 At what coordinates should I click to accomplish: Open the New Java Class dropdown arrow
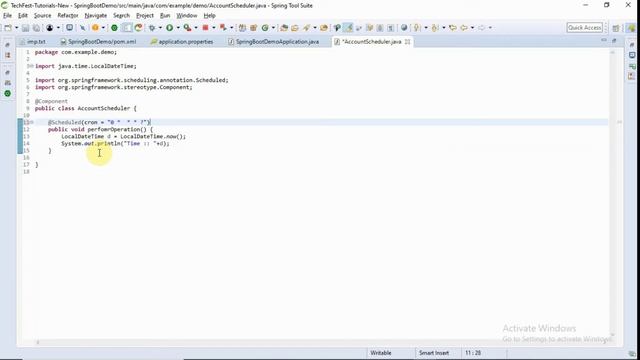pos(273,28)
